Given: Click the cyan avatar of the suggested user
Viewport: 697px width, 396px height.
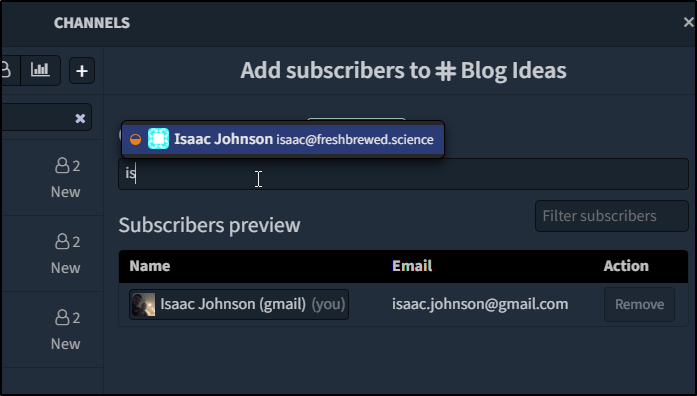Looking at the screenshot, I should [x=158, y=139].
